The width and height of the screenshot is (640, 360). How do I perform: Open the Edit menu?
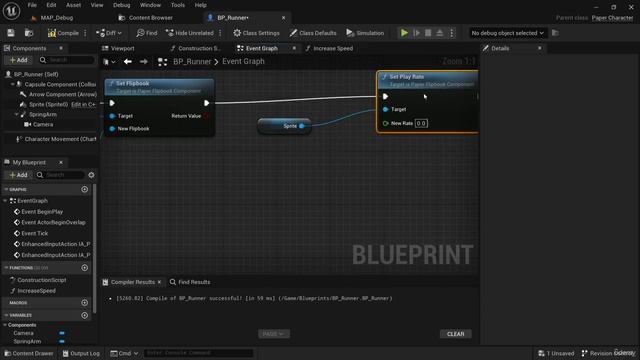tap(51, 5)
